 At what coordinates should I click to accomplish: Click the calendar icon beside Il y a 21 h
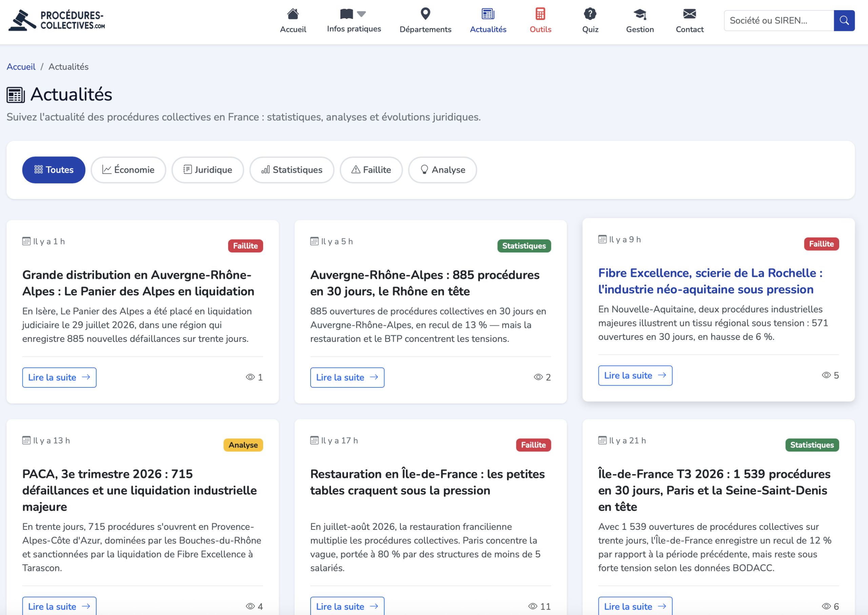602,440
